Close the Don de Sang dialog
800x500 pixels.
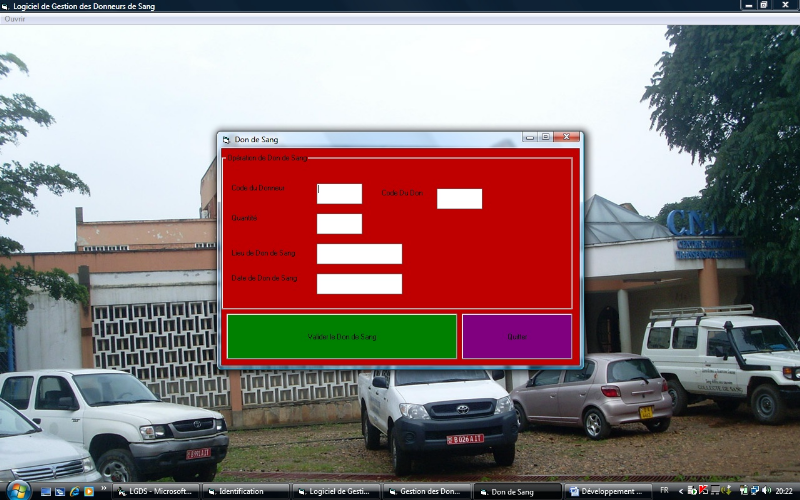coord(566,137)
